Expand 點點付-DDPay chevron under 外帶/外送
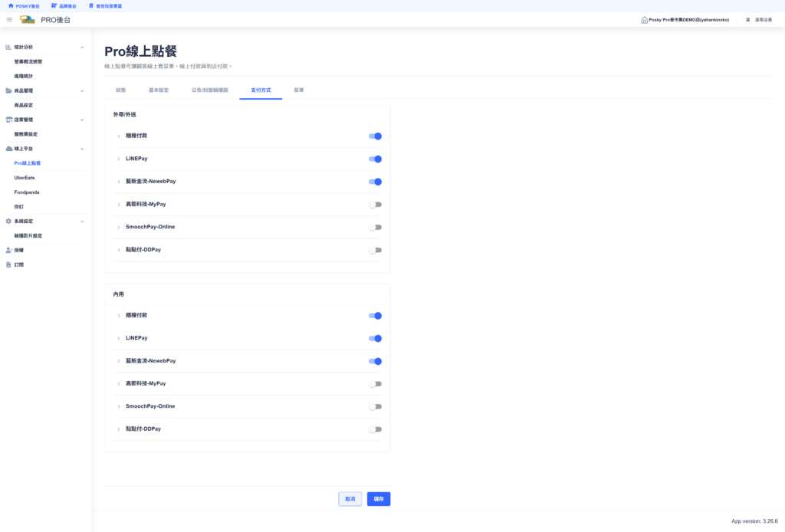 click(x=119, y=250)
